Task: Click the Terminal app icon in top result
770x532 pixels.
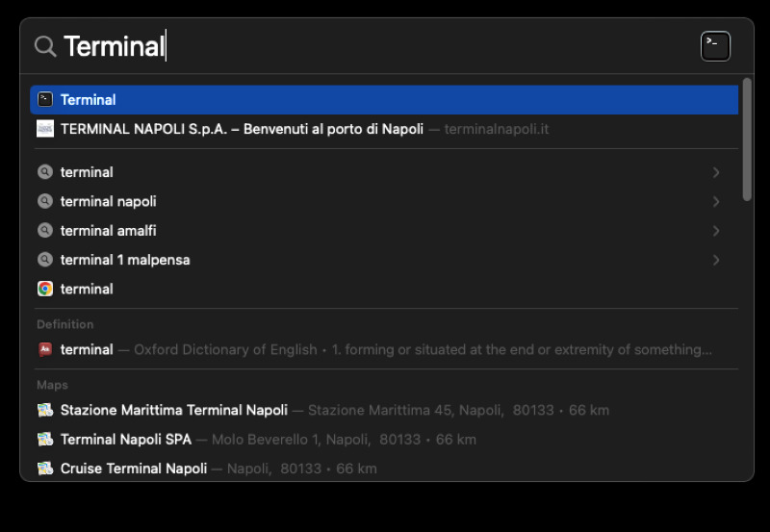Action: pyautogui.click(x=45, y=99)
